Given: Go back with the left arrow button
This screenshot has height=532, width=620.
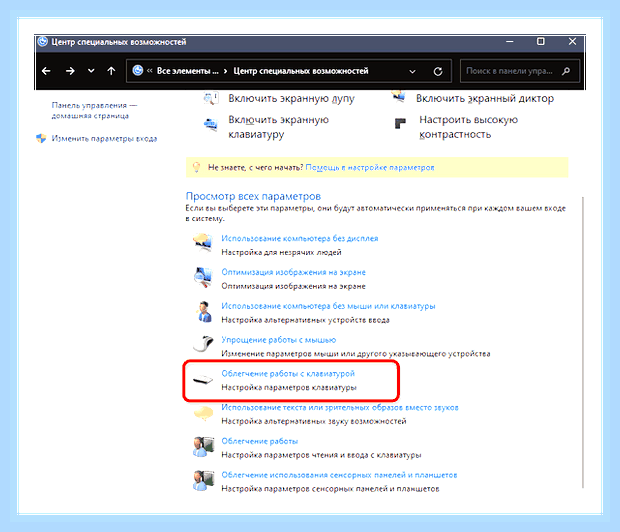Looking at the screenshot, I should [46, 71].
